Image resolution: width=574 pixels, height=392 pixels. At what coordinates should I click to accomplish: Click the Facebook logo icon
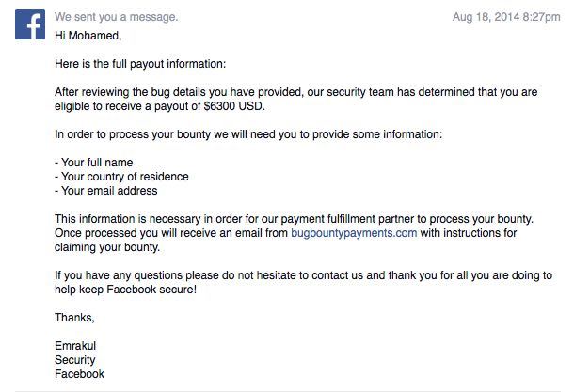[30, 24]
